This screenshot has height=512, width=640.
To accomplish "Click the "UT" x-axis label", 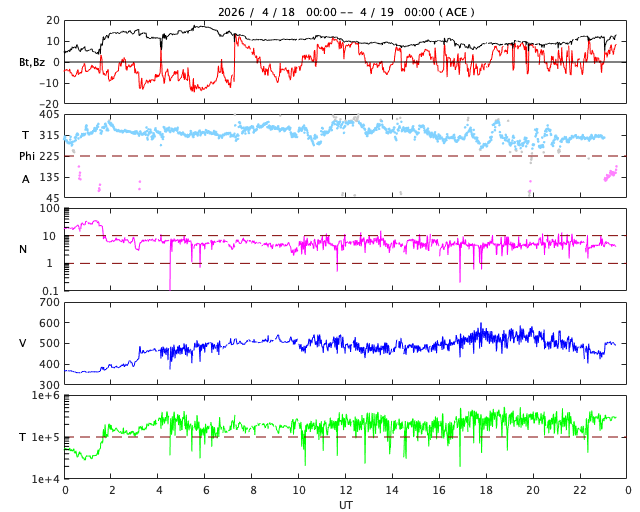I will 345,505.
